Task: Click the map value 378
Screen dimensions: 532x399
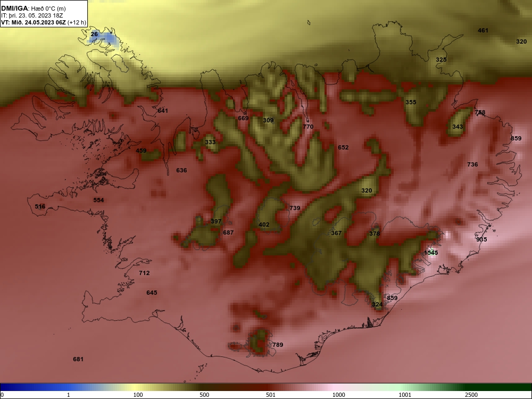Action: [x=375, y=234]
